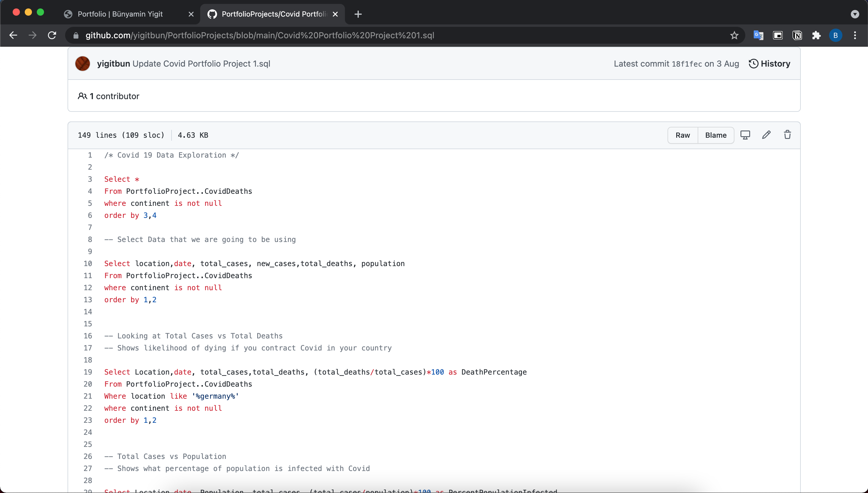Select line number 26
868x493 pixels.
tap(88, 457)
